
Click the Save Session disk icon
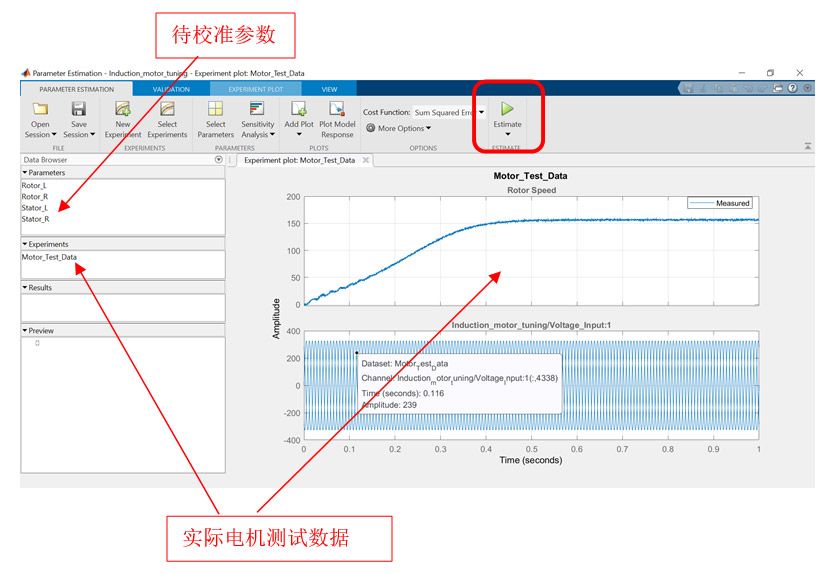(x=78, y=109)
